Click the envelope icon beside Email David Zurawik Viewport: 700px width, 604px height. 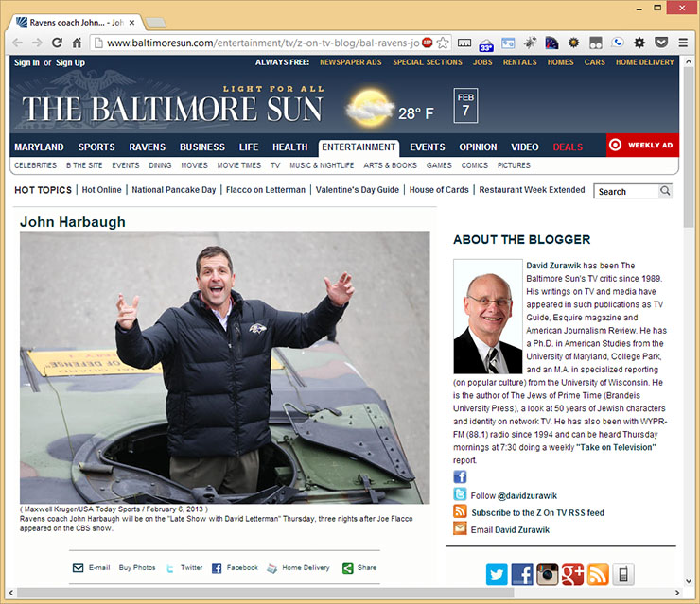460,528
